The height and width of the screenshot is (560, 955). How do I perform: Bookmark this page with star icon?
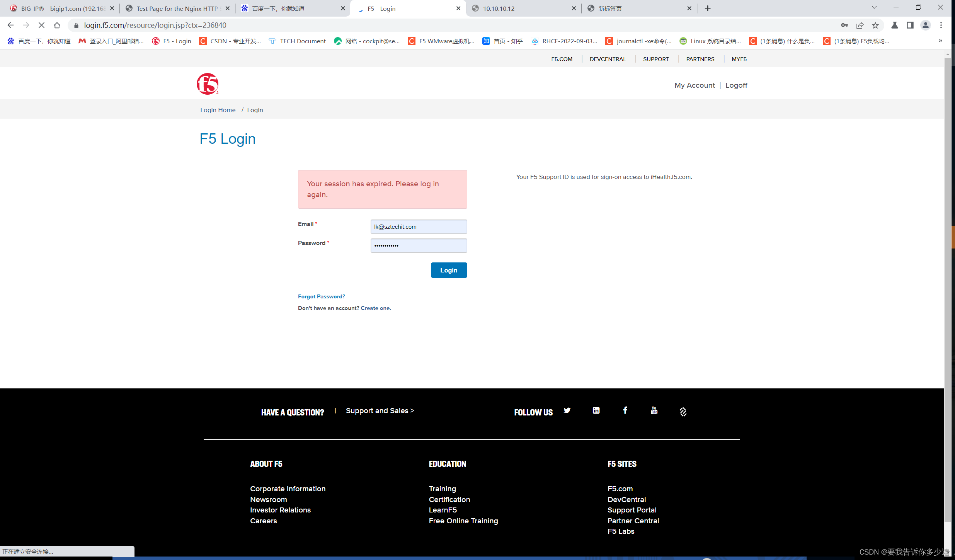[x=875, y=25]
